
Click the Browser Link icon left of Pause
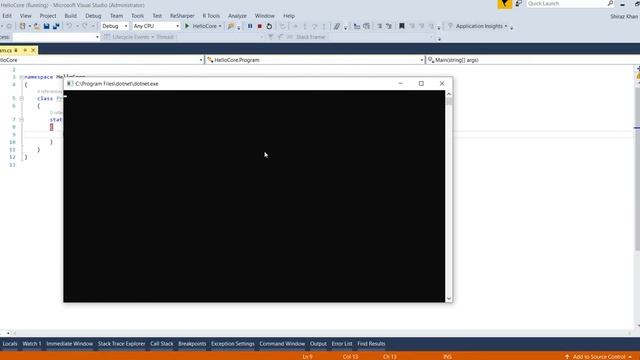[231, 26]
